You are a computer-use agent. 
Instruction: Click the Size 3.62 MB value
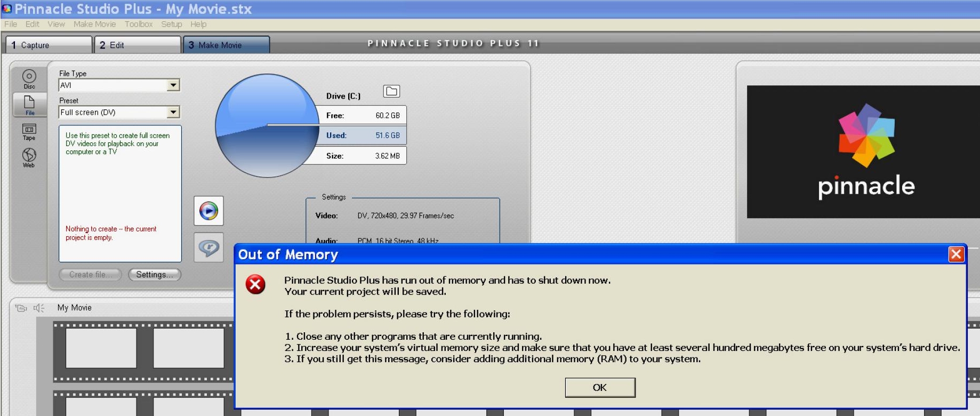tap(387, 156)
